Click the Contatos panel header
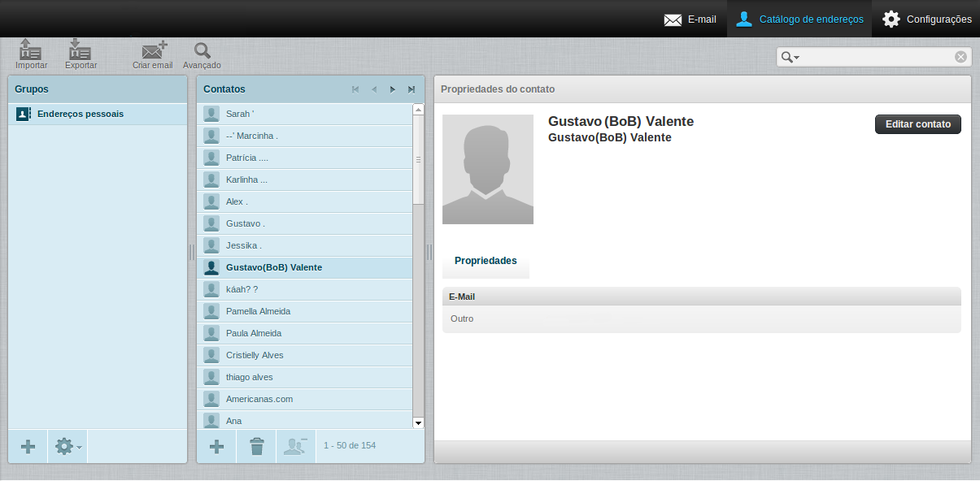The image size is (980, 481). pos(311,89)
